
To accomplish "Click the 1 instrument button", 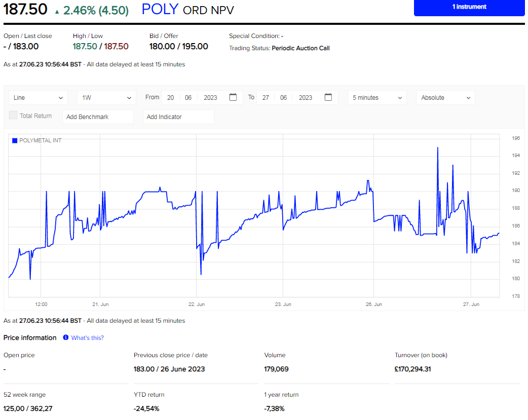I will [469, 7].
